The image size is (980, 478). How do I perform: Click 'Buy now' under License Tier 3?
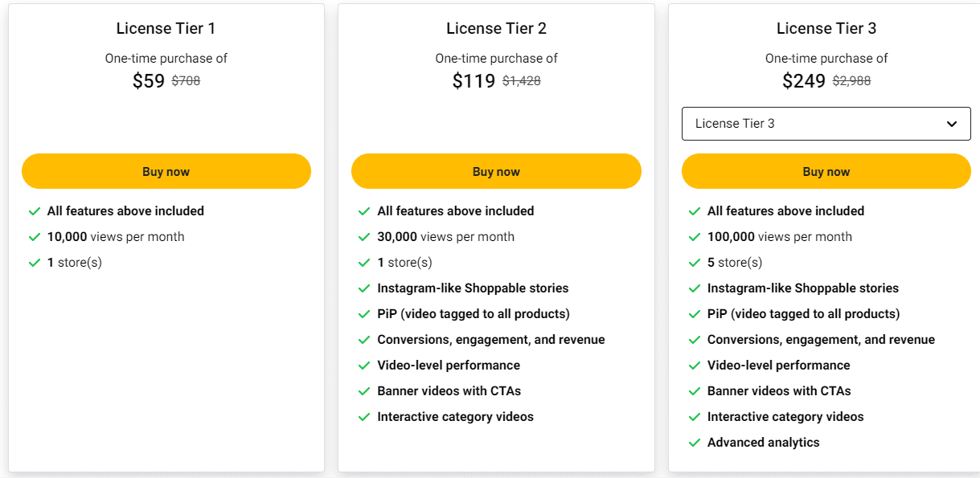826,171
